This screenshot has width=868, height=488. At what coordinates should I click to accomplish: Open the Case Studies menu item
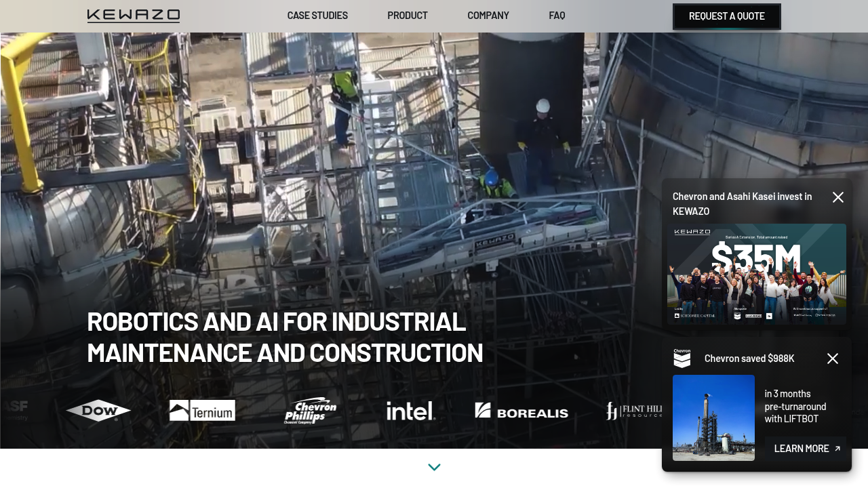(317, 16)
